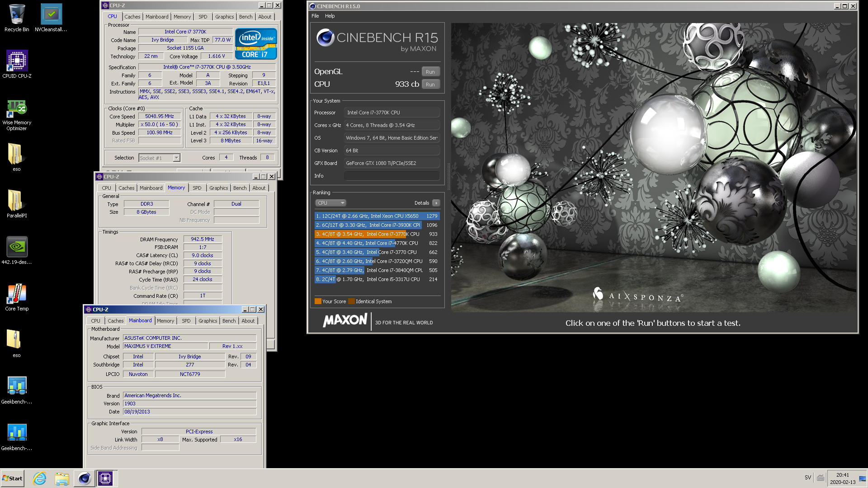Click the system clock in the tray
This screenshot has height=488, width=868.
843,479
